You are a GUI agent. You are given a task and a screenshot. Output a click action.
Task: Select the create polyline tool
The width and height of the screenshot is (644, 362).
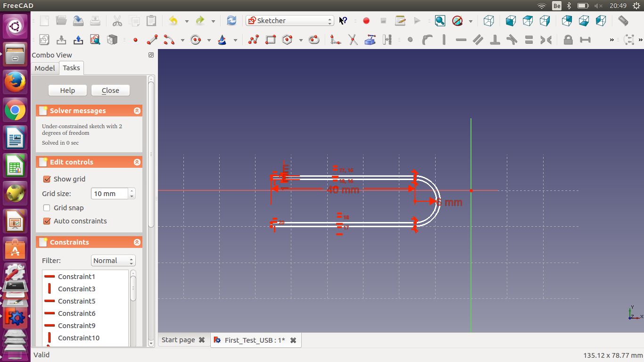[254, 40]
